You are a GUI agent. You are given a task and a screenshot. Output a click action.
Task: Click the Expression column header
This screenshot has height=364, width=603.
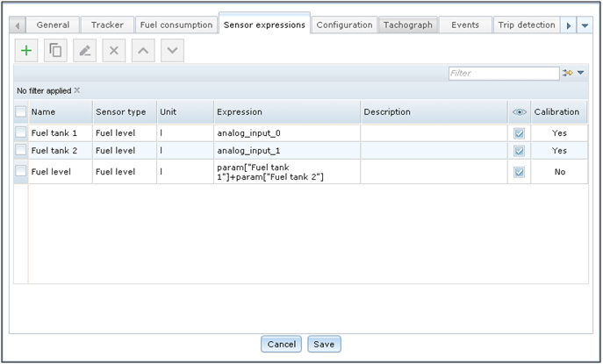point(287,112)
